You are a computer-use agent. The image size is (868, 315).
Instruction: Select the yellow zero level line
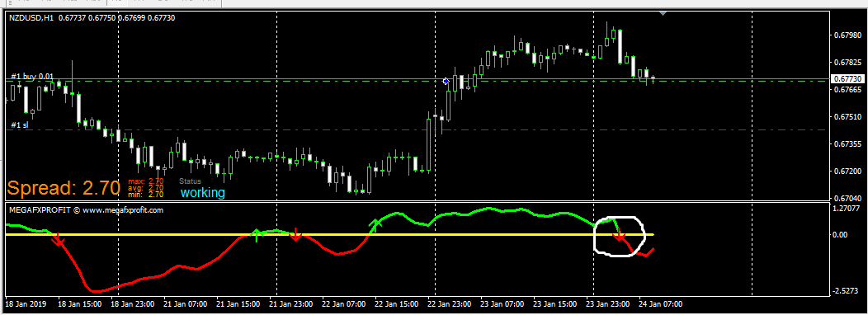330,235
